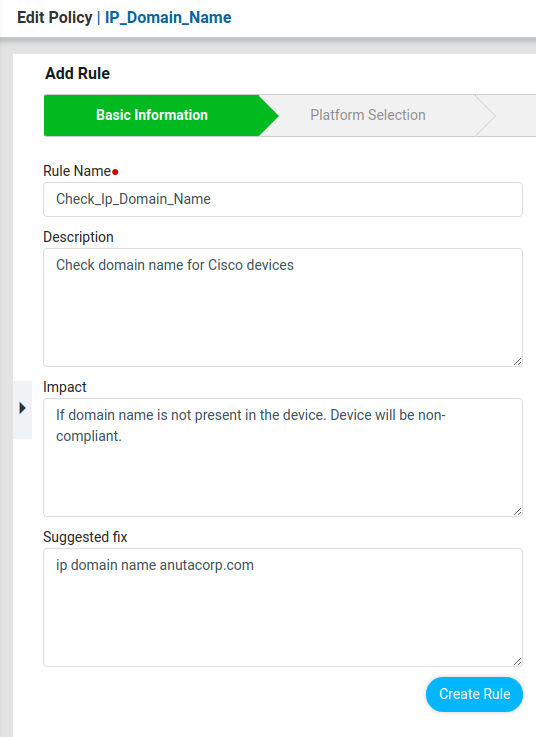536x737 pixels.
Task: Click the Create Rule button
Action: [x=474, y=694]
